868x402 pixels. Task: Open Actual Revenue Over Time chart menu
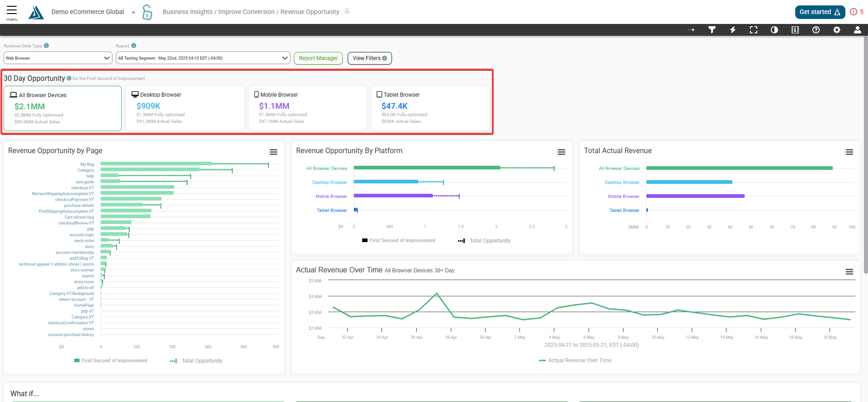[x=849, y=272]
